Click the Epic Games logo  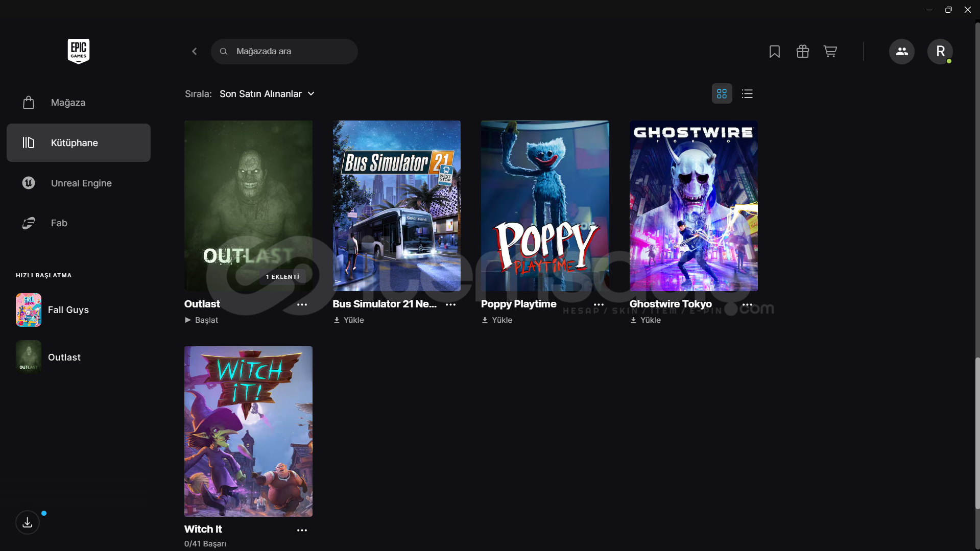point(79,51)
